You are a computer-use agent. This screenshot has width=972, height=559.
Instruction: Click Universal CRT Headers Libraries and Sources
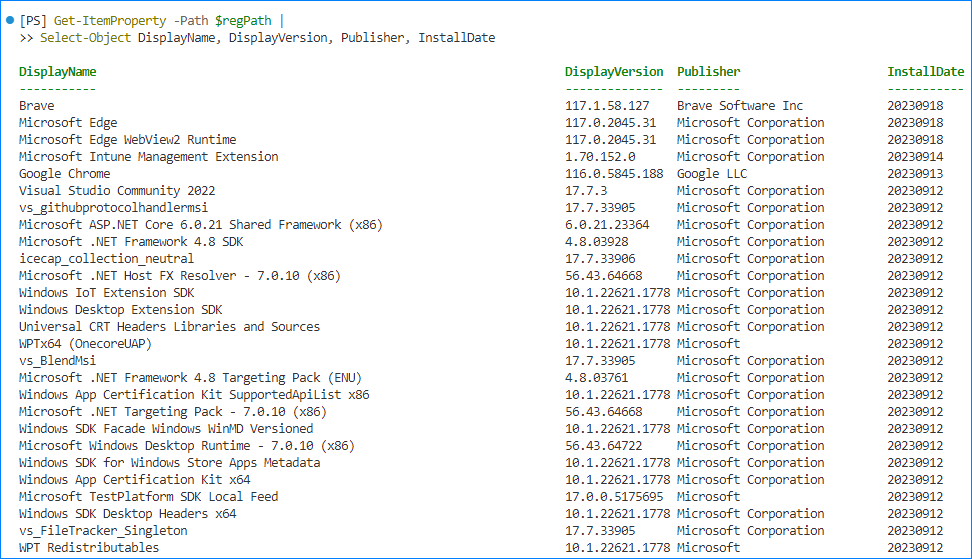[x=169, y=327]
